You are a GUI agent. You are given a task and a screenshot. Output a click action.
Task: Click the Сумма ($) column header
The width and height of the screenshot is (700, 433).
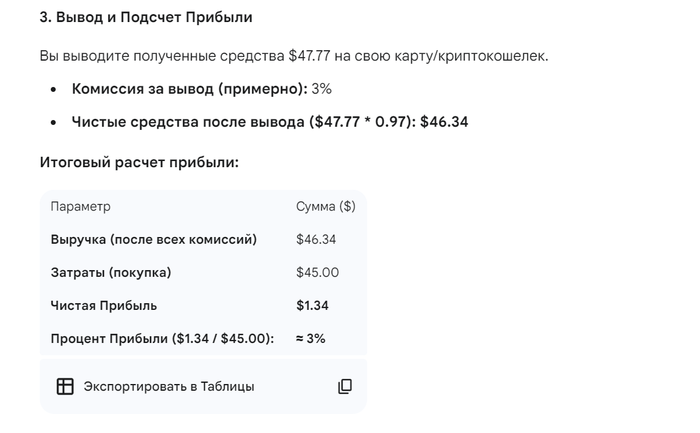(x=325, y=207)
